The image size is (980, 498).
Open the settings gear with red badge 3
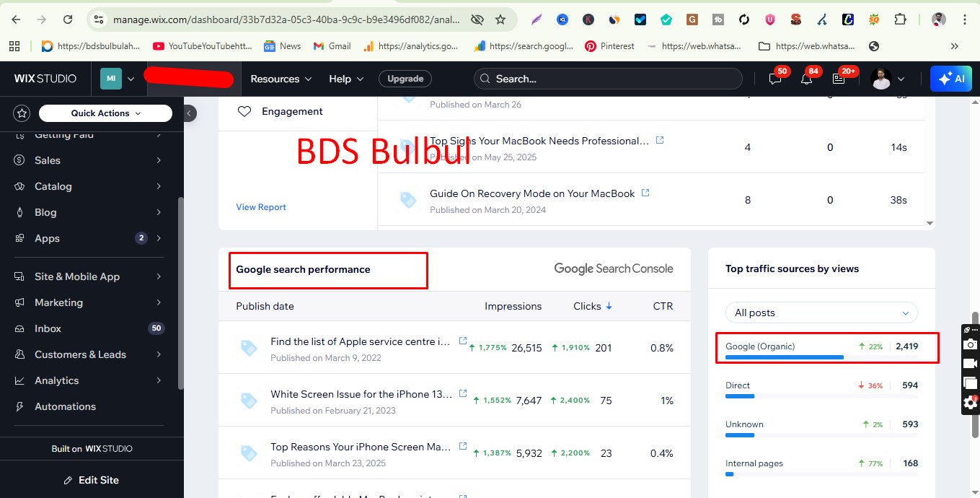(x=969, y=403)
